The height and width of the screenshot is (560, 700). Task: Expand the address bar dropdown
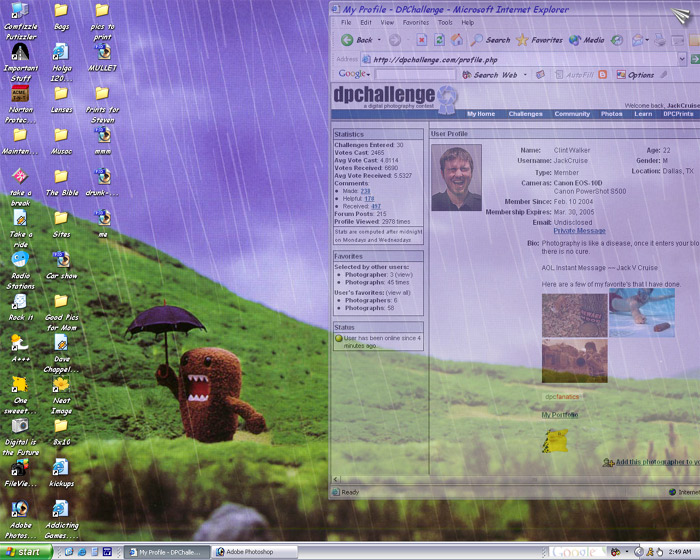tap(682, 59)
